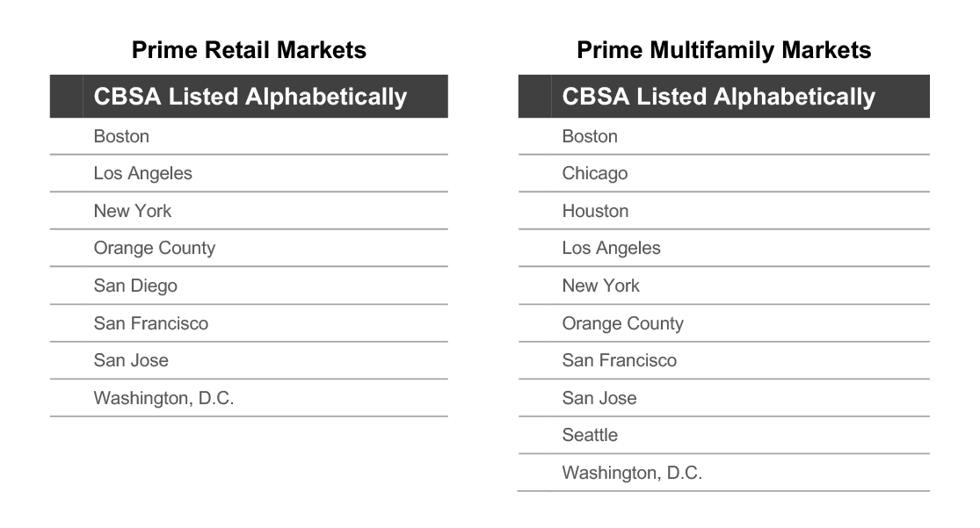
Task: Select Orange County in the retail table
Action: point(155,248)
